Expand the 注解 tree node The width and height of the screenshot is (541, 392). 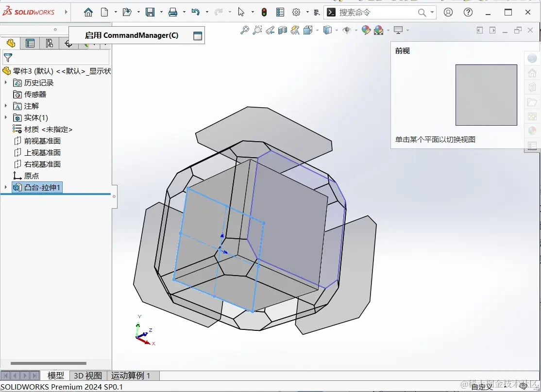click(5, 106)
